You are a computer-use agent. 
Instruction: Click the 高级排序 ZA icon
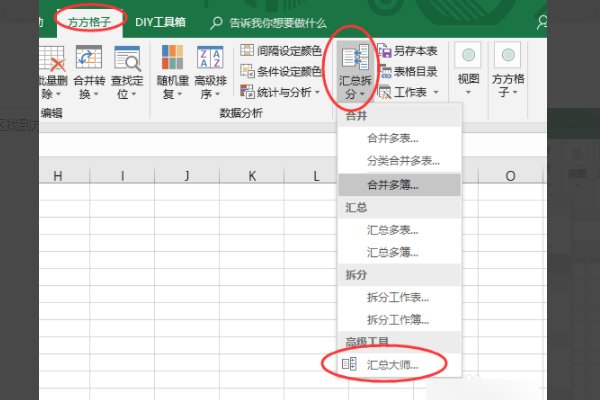[x=210, y=57]
